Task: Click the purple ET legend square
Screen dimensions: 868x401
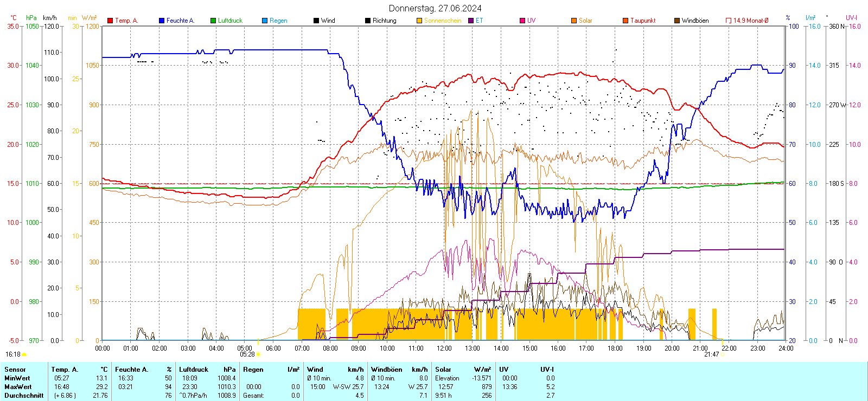Action: tap(471, 21)
